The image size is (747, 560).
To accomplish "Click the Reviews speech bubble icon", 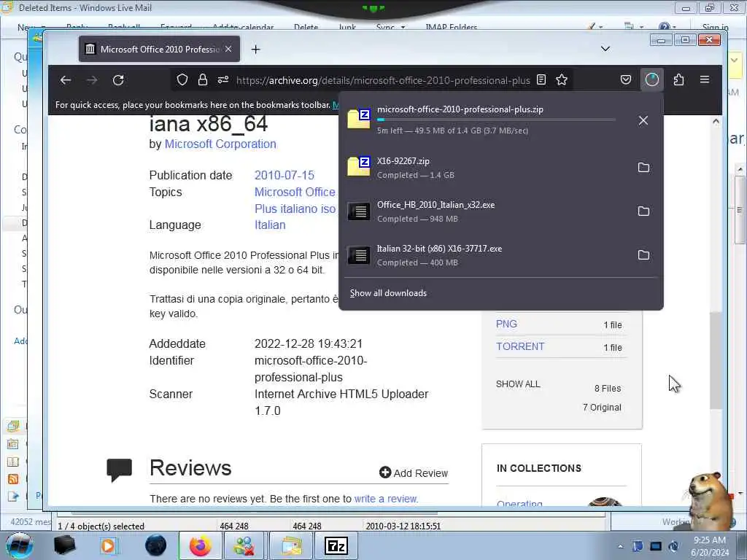I will point(119,470).
